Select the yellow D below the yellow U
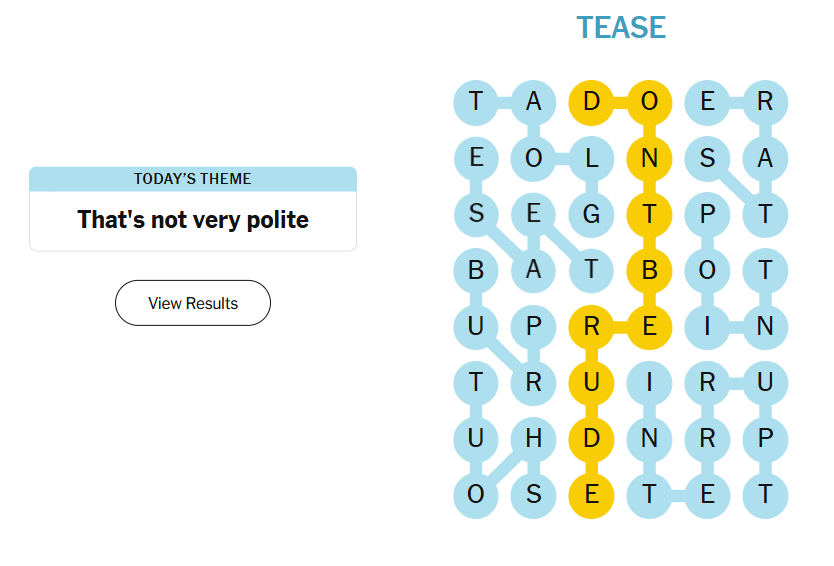Viewport: 834px width, 566px height. [x=591, y=438]
